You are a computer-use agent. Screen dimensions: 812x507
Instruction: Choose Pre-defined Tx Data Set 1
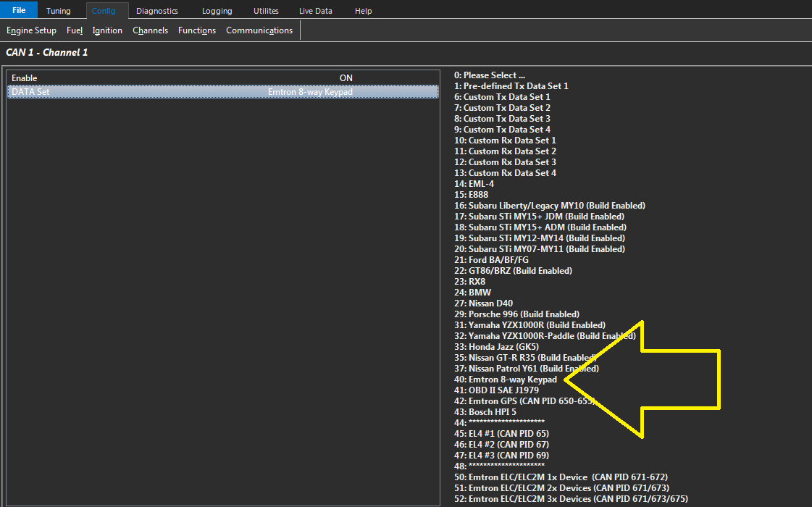511,86
